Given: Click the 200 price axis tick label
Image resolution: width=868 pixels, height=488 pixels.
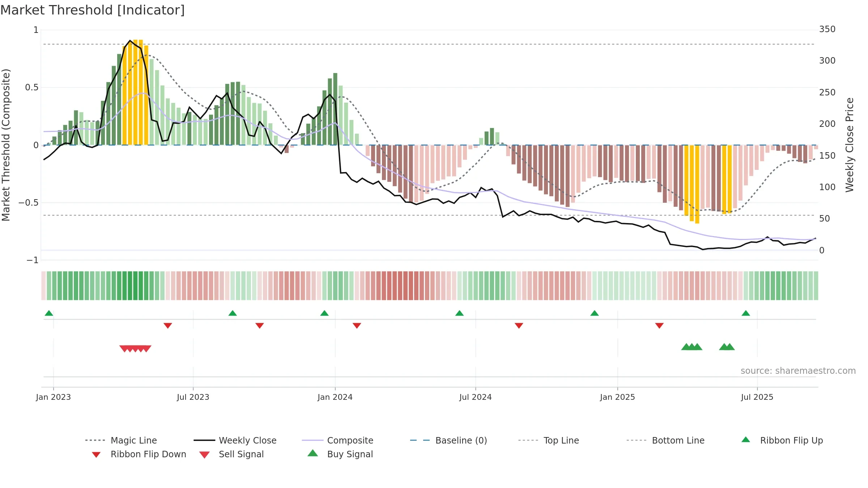Looking at the screenshot, I should 827,124.
